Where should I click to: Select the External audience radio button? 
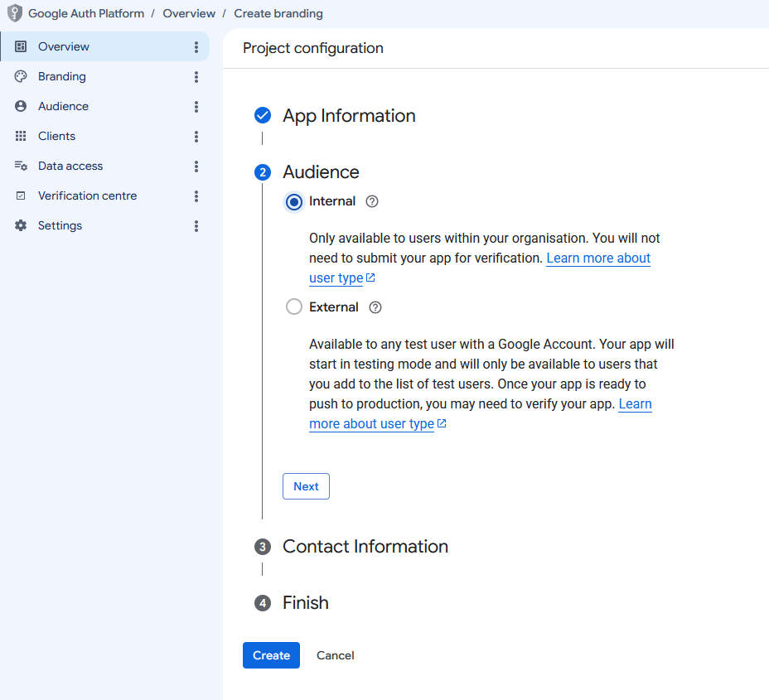(294, 307)
